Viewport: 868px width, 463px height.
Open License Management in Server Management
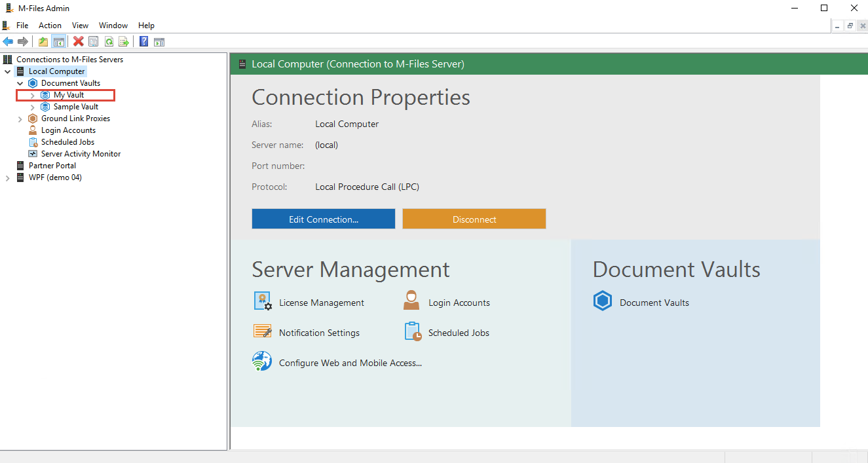pos(321,303)
